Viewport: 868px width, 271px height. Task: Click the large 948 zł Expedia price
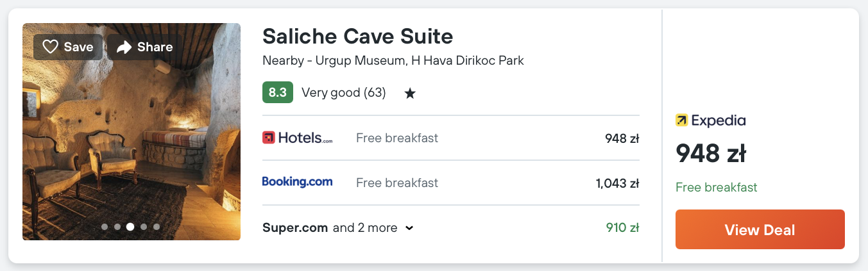(x=710, y=154)
